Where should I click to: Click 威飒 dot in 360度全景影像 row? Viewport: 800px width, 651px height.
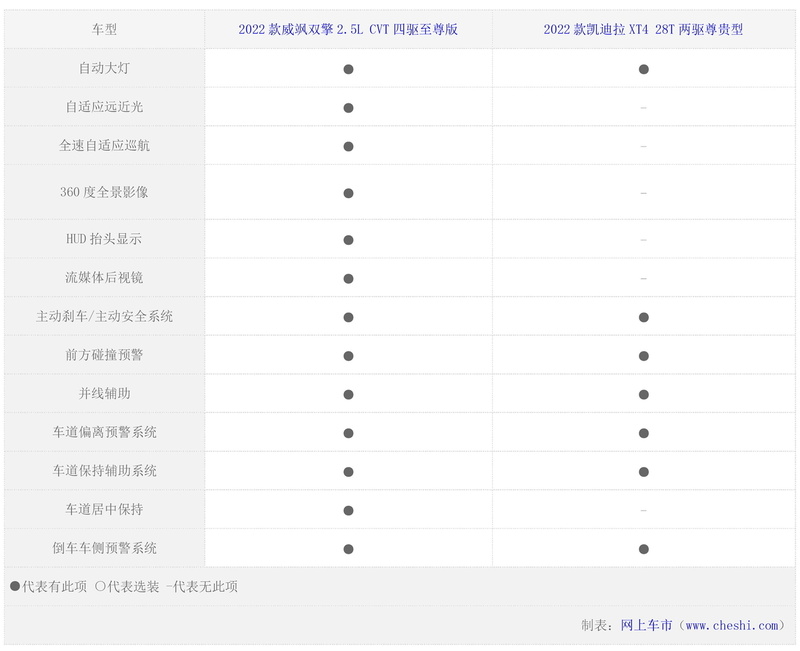click(348, 193)
